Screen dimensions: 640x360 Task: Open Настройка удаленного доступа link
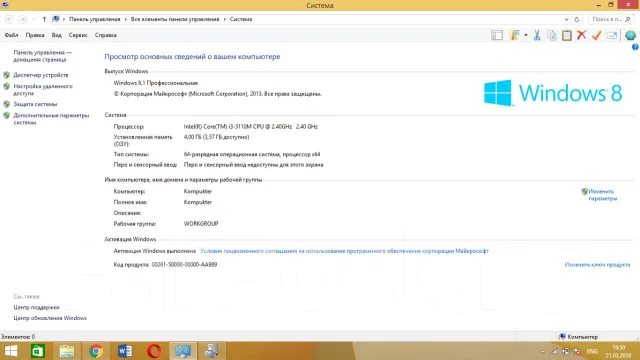[x=43, y=90]
